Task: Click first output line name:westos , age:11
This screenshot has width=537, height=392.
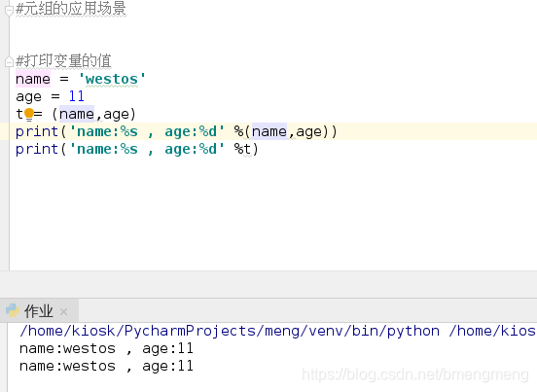Action: click(106, 349)
